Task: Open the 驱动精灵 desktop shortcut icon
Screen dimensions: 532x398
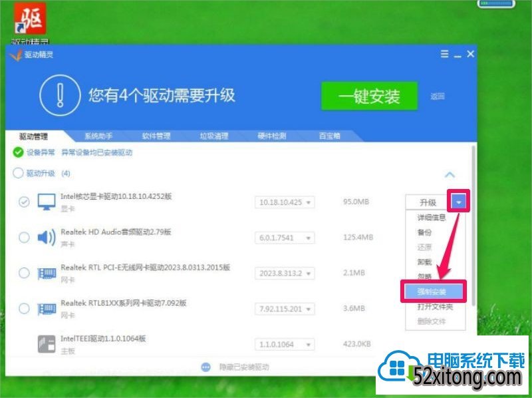Action: coord(31,19)
